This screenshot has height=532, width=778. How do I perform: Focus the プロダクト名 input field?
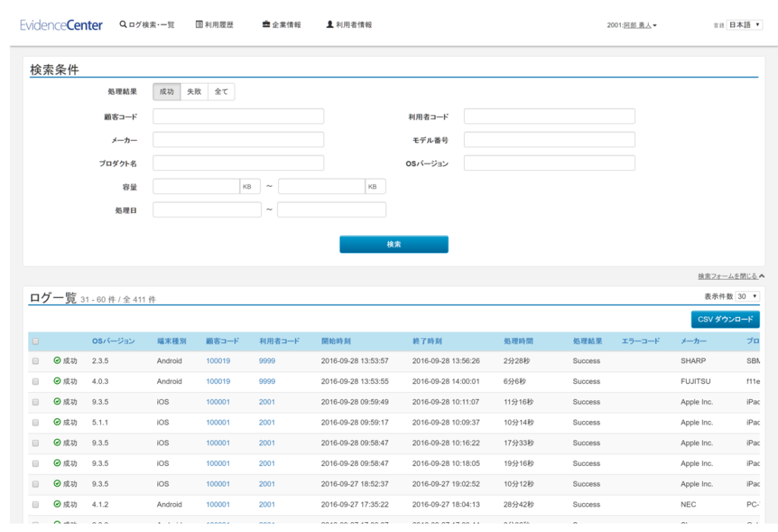[x=238, y=163]
